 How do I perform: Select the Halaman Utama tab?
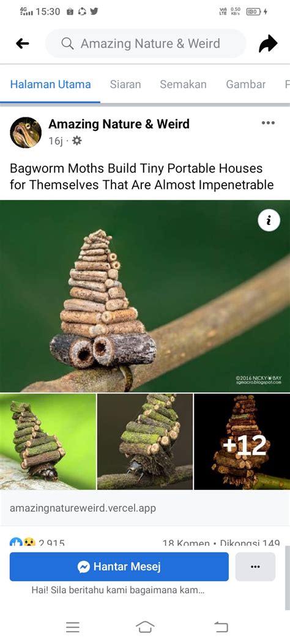pyautogui.click(x=51, y=84)
